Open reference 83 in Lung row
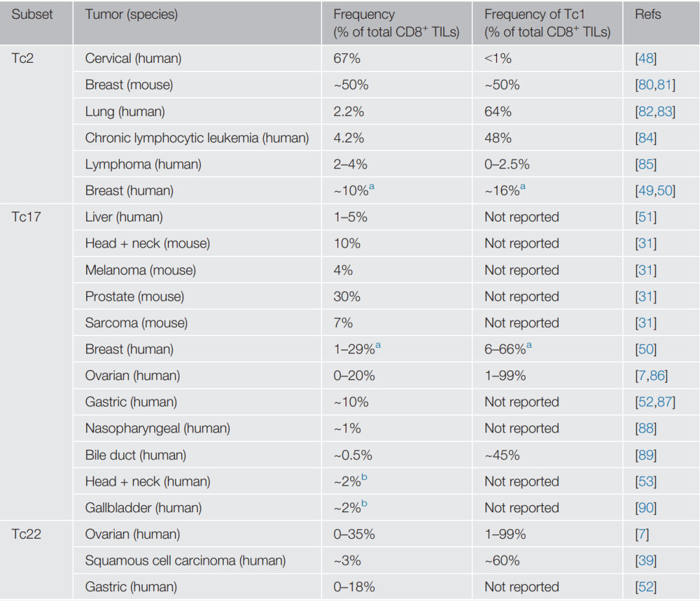The image size is (700, 601). click(x=664, y=111)
